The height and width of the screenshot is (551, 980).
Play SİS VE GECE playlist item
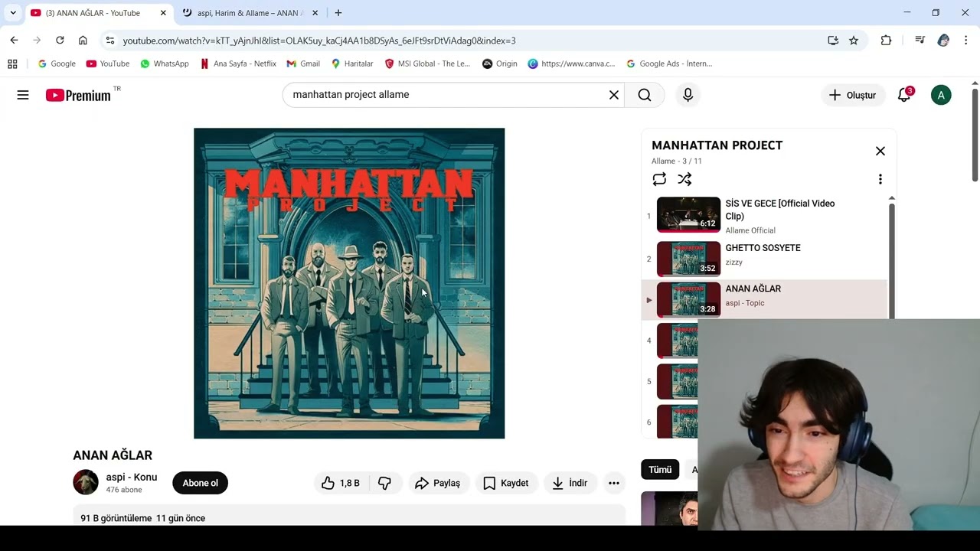click(764, 215)
